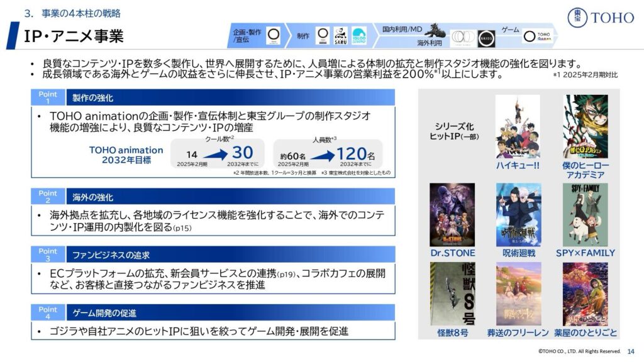Click the slide title IP・アニメ事業
The width and height of the screenshot is (644, 362).
[74, 36]
